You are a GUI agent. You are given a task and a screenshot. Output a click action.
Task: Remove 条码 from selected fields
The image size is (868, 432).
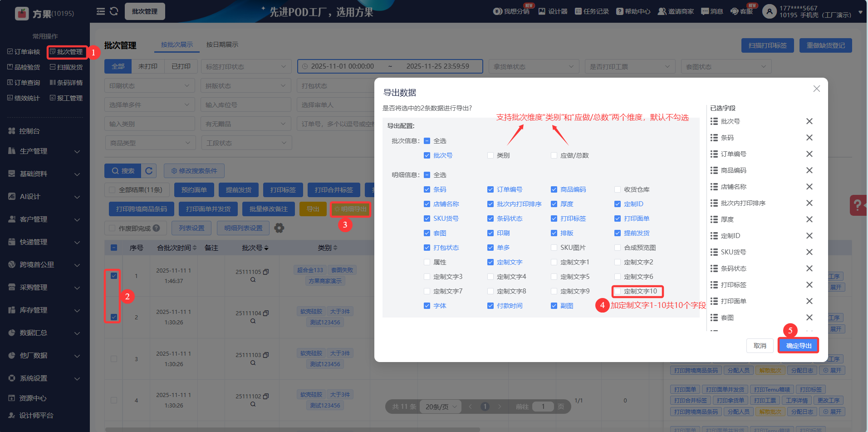click(x=809, y=138)
